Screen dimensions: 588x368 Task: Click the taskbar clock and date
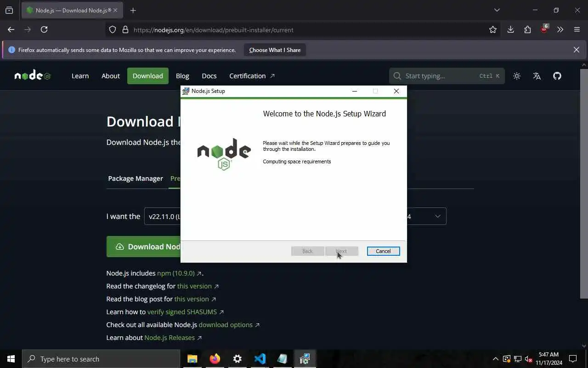[x=548, y=359]
